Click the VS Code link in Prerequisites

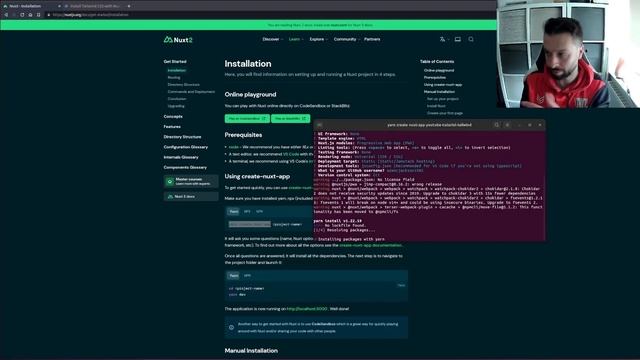click(291, 154)
